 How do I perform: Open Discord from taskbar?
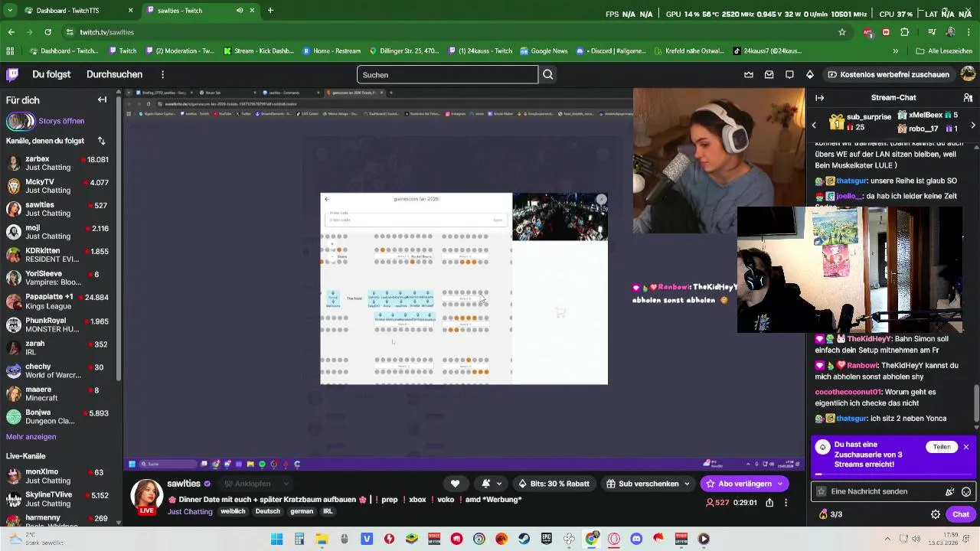pos(636,539)
